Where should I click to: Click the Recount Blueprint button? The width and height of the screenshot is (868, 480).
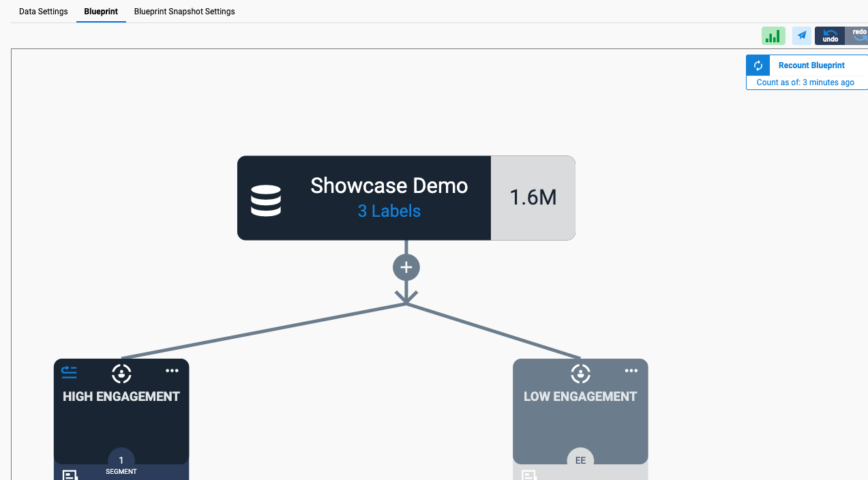click(811, 65)
